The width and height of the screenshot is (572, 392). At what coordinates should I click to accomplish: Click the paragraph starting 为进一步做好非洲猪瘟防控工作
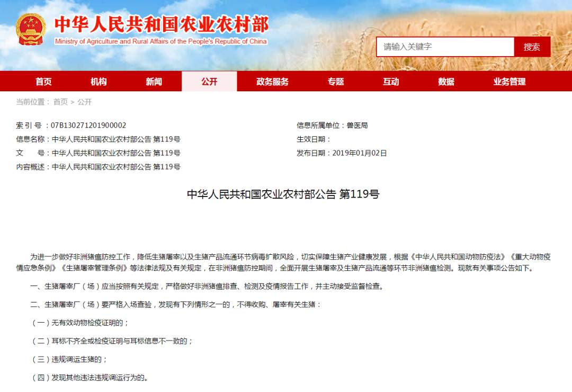283,262
